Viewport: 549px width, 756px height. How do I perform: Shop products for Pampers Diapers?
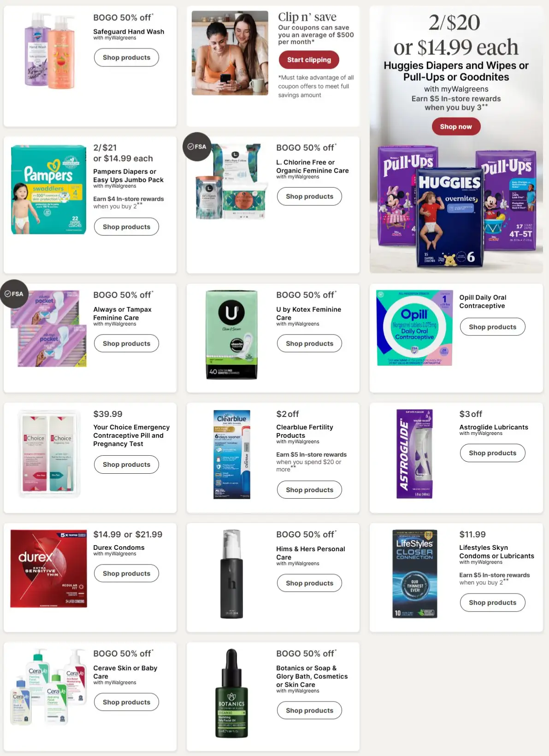[126, 227]
